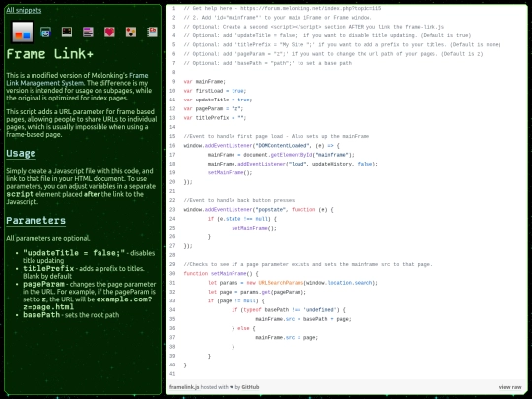Open the red heart snippet icon

pyautogui.click(x=109, y=33)
